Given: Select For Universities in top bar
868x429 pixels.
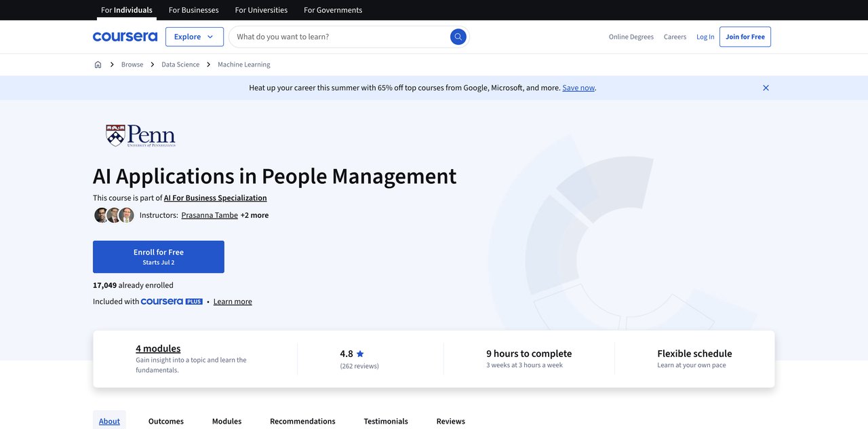Looking at the screenshot, I should 261,10.
